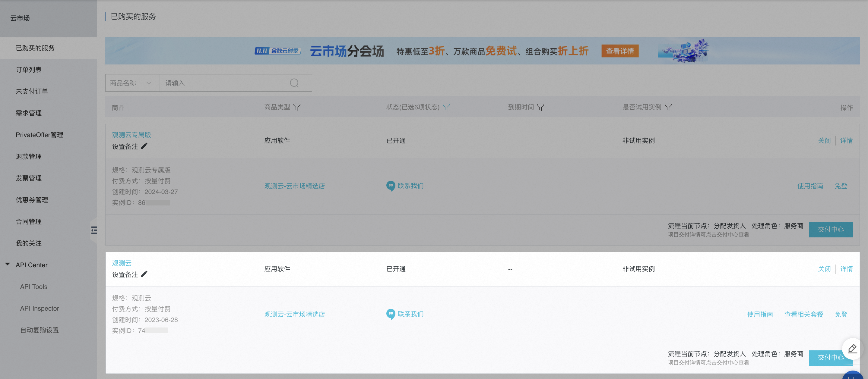
Task: Click the floating edit feedback icon
Action: [852, 349]
